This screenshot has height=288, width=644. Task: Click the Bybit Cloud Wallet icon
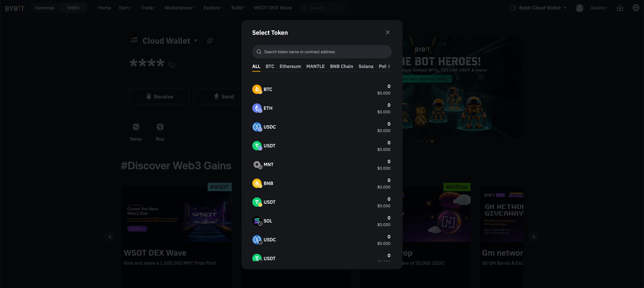pos(513,8)
